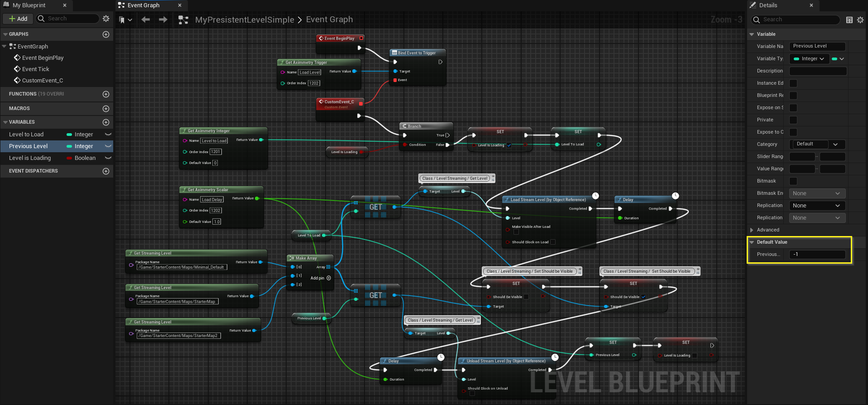Click the Add button in My Blueprint
Image resolution: width=868 pixels, height=405 pixels.
point(18,19)
